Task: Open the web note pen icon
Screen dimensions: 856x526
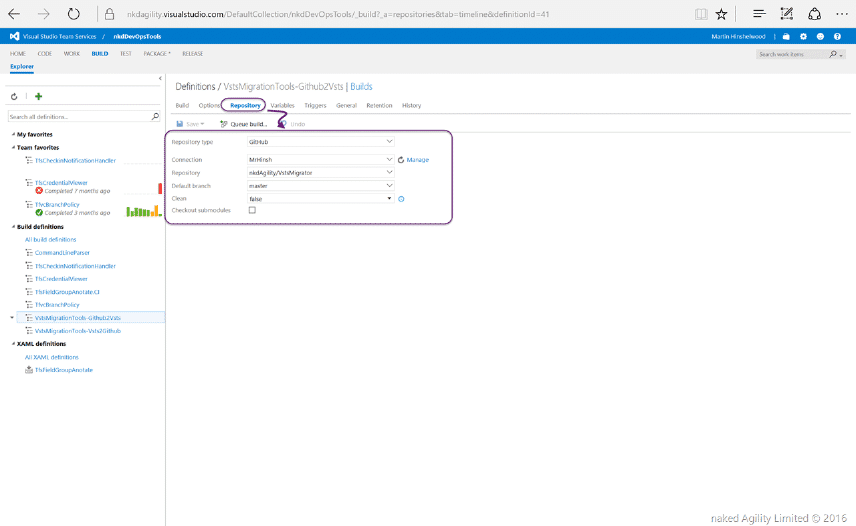Action: (x=787, y=14)
